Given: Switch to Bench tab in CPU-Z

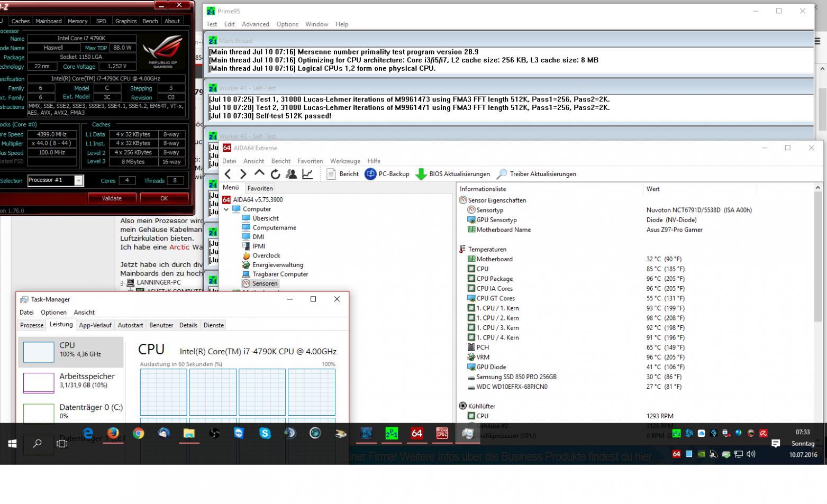Looking at the screenshot, I should pyautogui.click(x=150, y=21).
